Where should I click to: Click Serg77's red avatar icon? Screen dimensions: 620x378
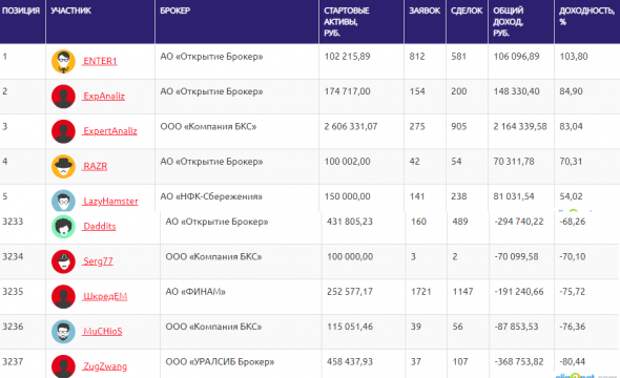click(63, 261)
